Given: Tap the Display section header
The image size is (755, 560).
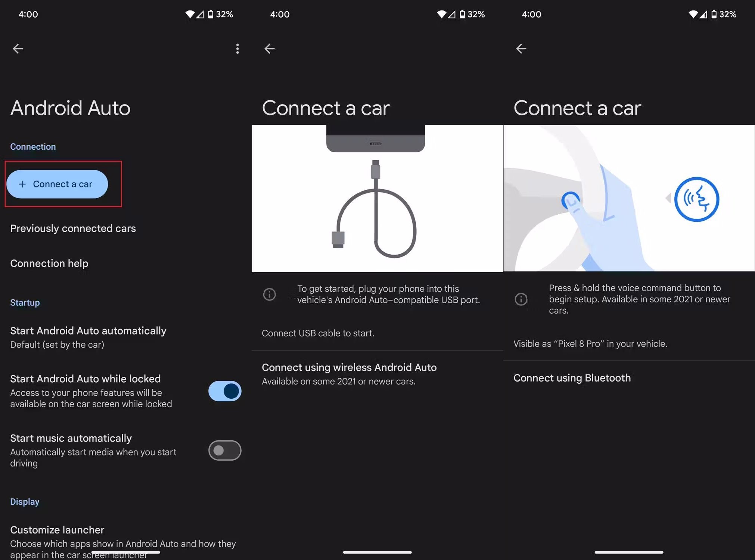Looking at the screenshot, I should (x=25, y=502).
